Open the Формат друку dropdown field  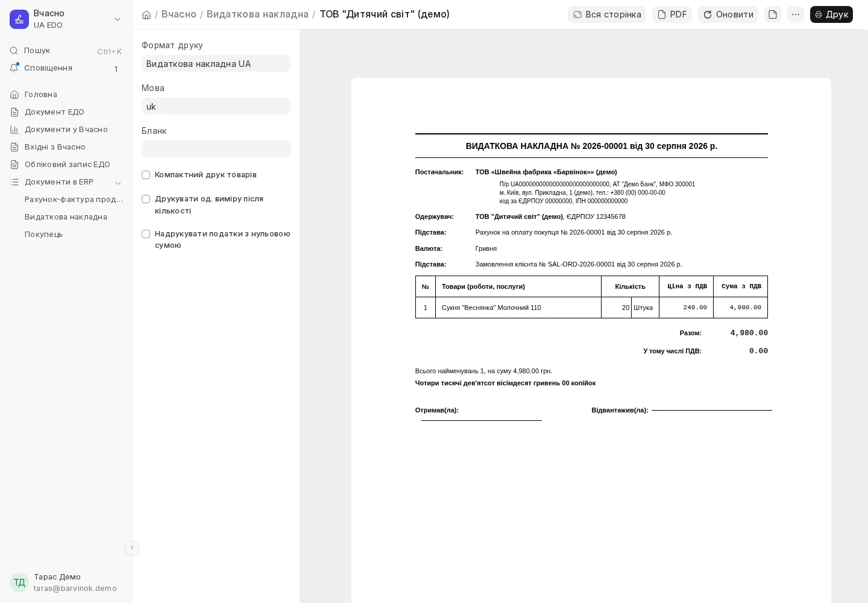pyautogui.click(x=216, y=63)
